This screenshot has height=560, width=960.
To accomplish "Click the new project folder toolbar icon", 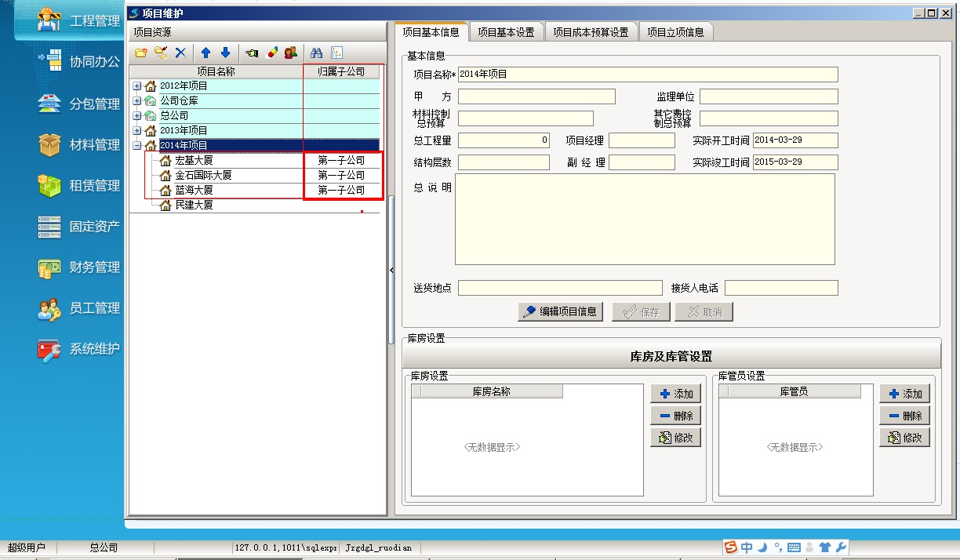I will [x=140, y=53].
